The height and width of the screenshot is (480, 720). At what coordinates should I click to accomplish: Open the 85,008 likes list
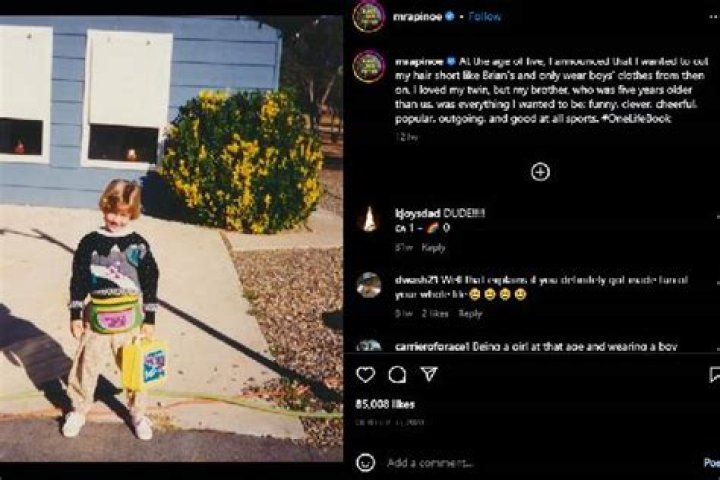[x=385, y=404]
